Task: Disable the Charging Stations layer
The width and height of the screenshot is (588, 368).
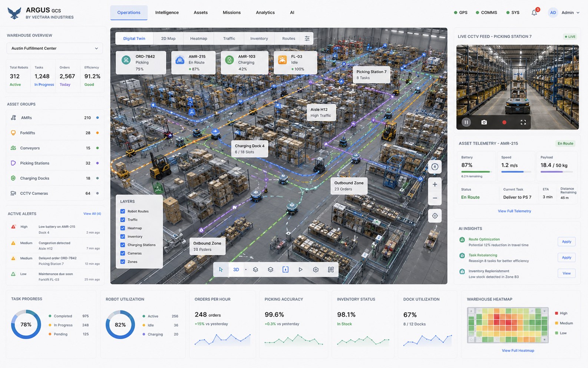Action: (x=123, y=245)
